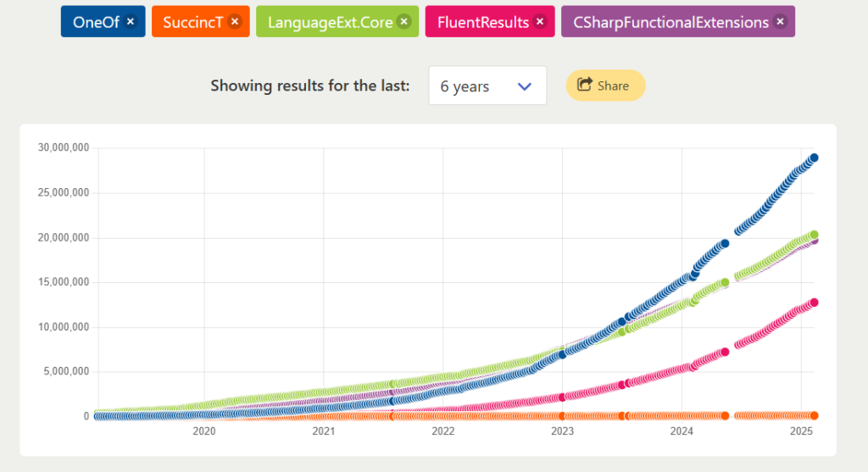Click the FluentResults tag label

(x=482, y=22)
